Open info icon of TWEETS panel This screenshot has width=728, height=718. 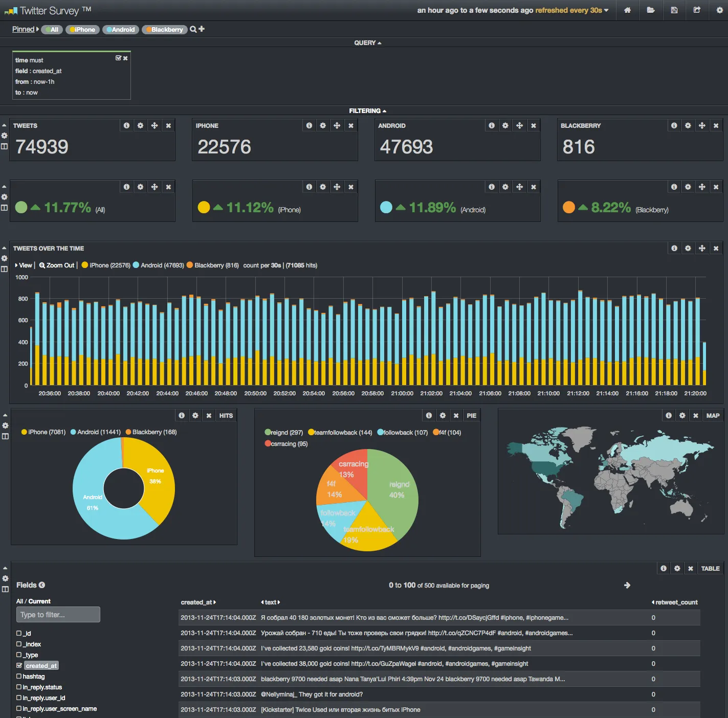tap(126, 125)
